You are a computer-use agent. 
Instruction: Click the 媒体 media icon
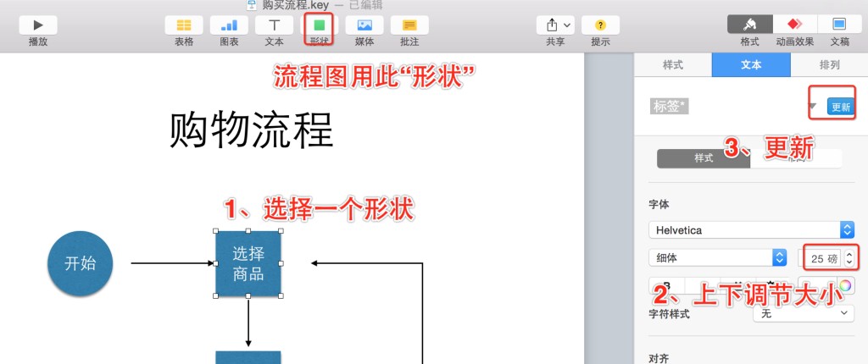(x=364, y=25)
